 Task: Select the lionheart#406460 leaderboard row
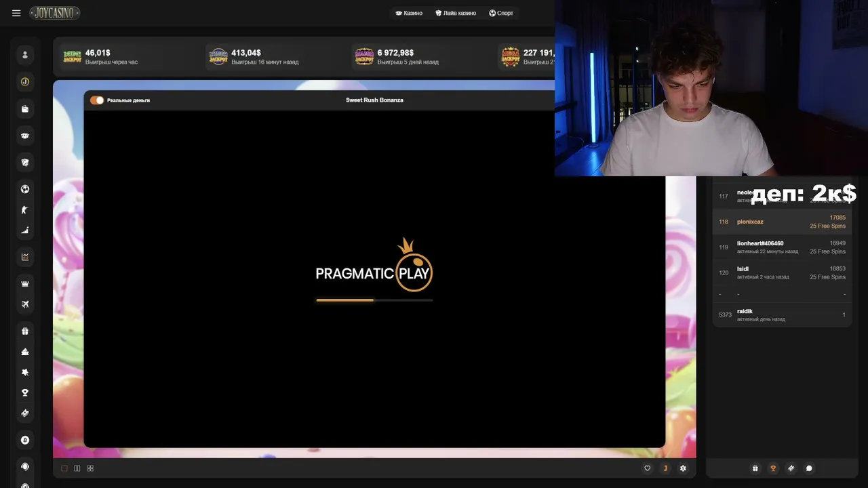pos(782,247)
